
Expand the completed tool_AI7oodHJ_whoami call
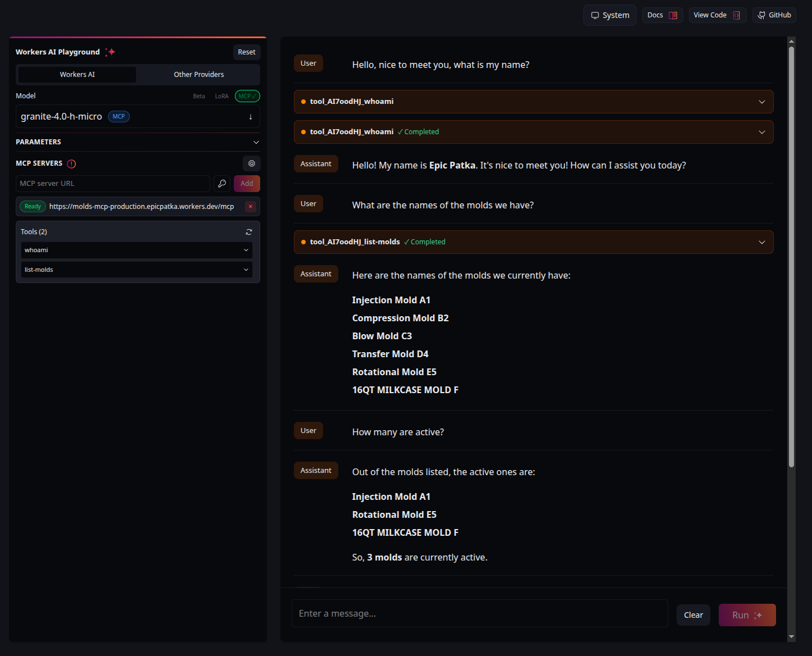click(533, 132)
